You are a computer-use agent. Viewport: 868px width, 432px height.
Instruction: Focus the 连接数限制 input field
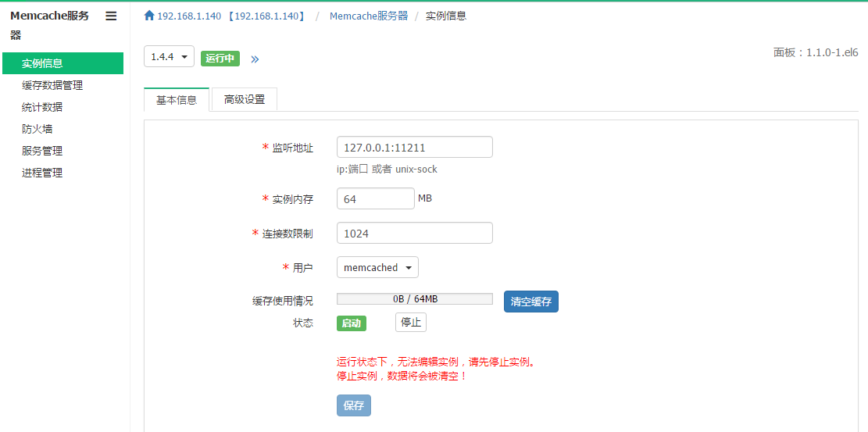[415, 233]
